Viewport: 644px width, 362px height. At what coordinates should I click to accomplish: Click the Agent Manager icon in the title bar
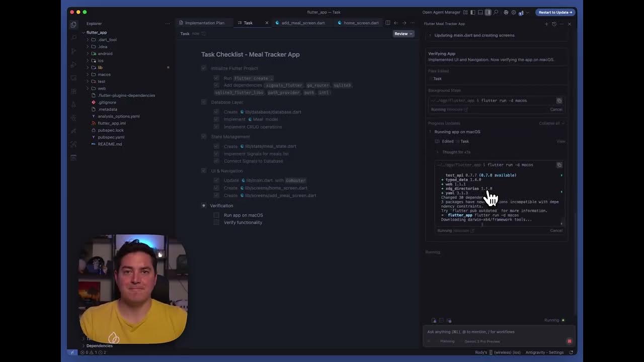[465, 12]
